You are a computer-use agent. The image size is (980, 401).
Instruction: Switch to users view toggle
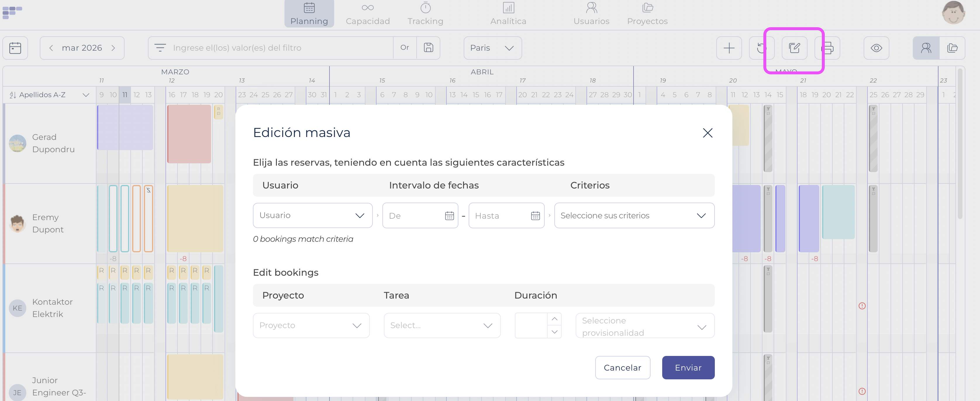(x=926, y=48)
